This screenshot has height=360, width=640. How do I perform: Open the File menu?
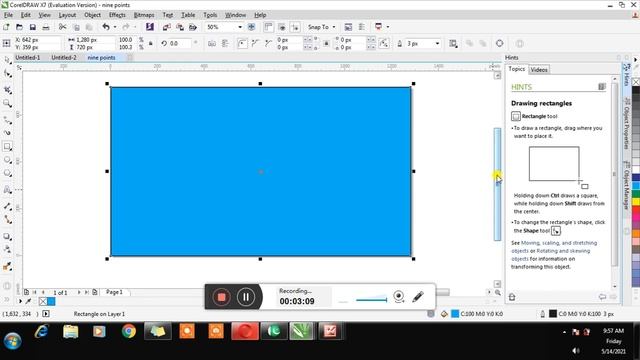(x=8, y=15)
